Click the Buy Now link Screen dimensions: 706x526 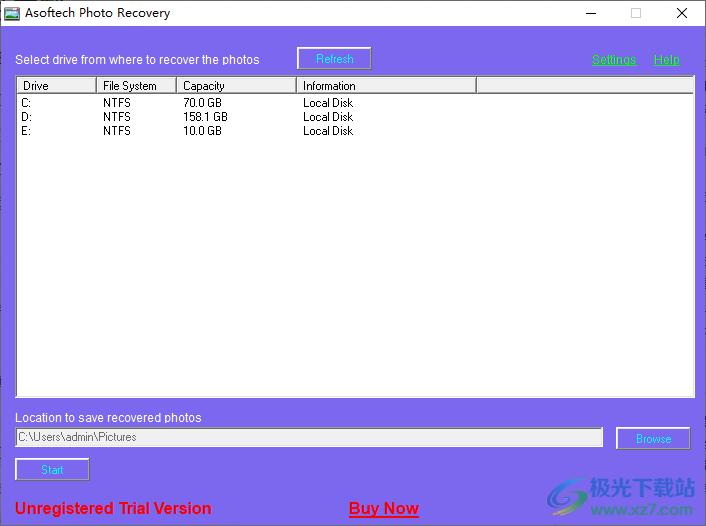tap(384, 508)
